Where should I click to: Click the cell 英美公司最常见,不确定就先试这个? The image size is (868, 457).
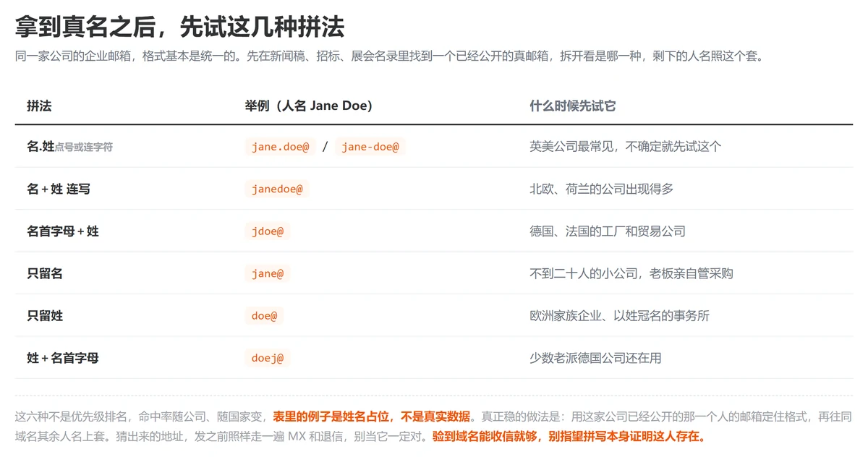(626, 147)
